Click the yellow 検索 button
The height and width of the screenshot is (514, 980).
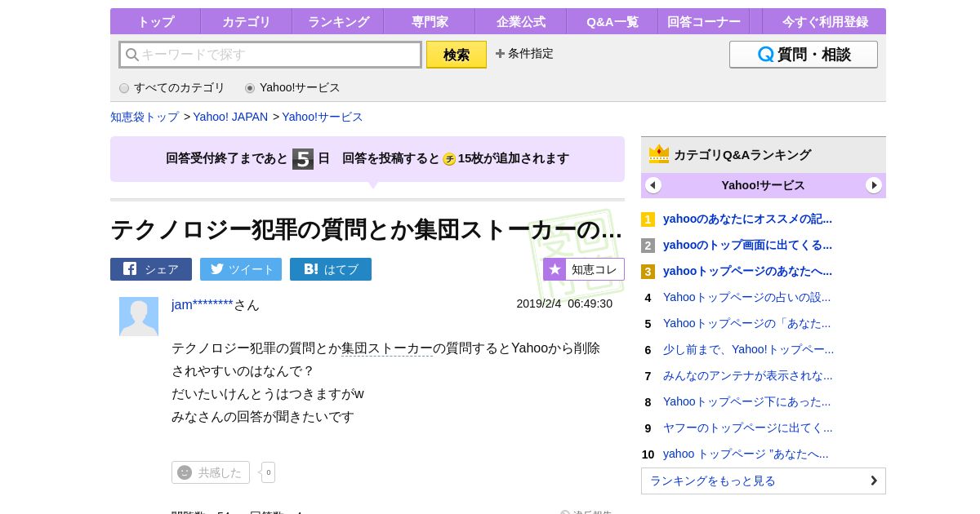pos(457,55)
